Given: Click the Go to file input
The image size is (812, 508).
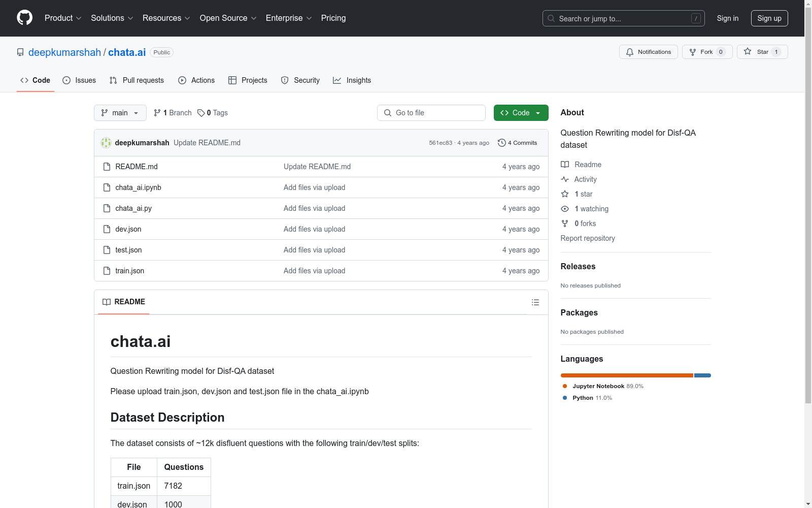Looking at the screenshot, I should pyautogui.click(x=431, y=113).
